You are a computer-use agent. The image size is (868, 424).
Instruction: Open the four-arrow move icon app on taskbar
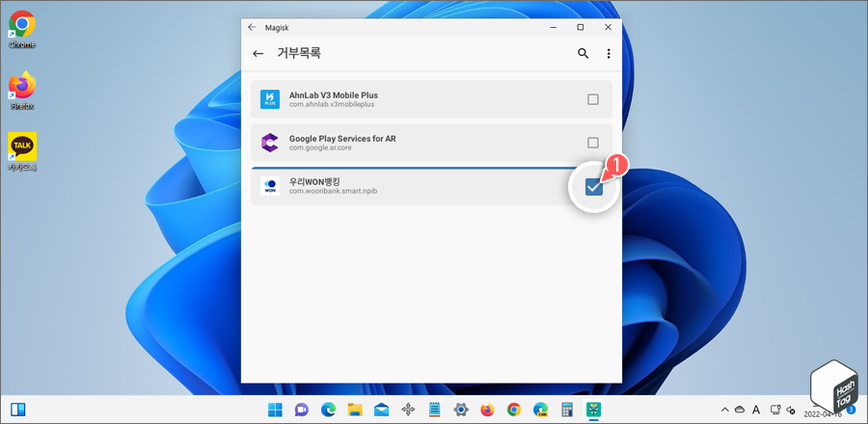(408, 410)
